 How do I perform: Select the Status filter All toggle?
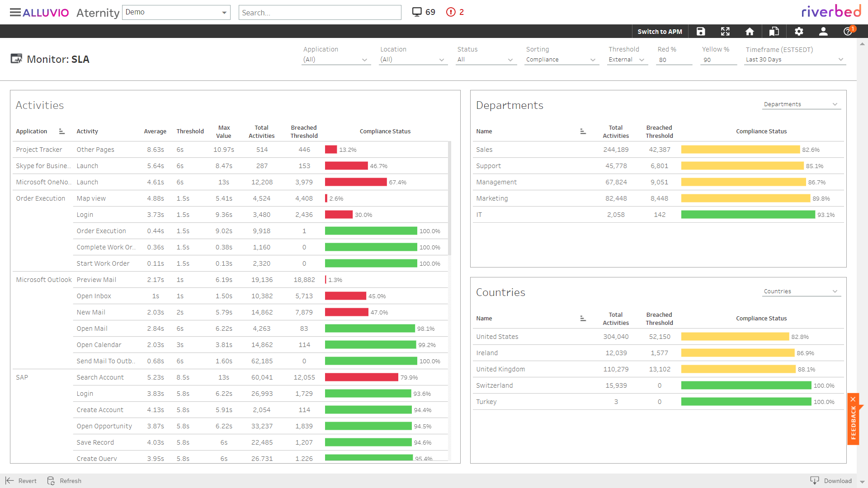[x=485, y=59]
